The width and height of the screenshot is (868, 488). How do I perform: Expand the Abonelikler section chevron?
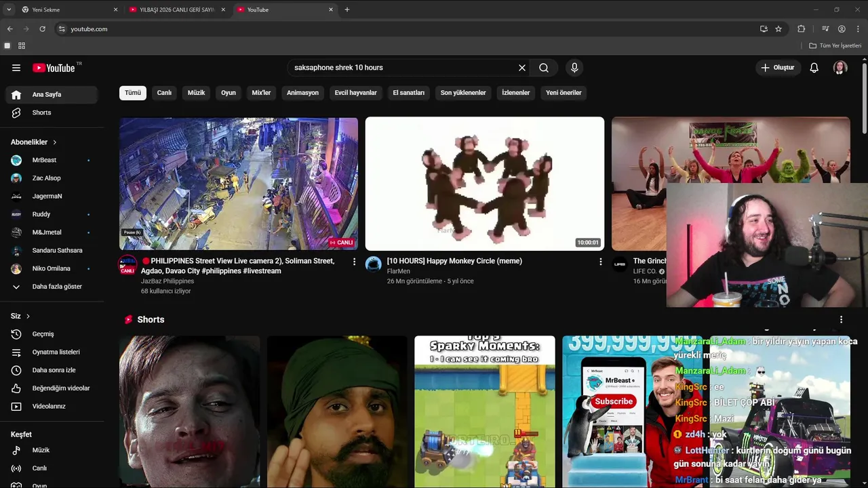(55, 142)
